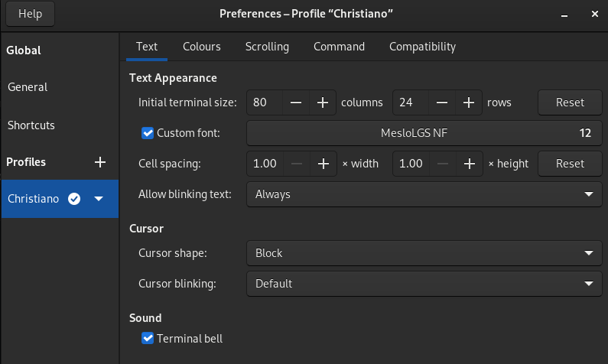
Task: Increase the rows value with plus
Action: [x=468, y=102]
